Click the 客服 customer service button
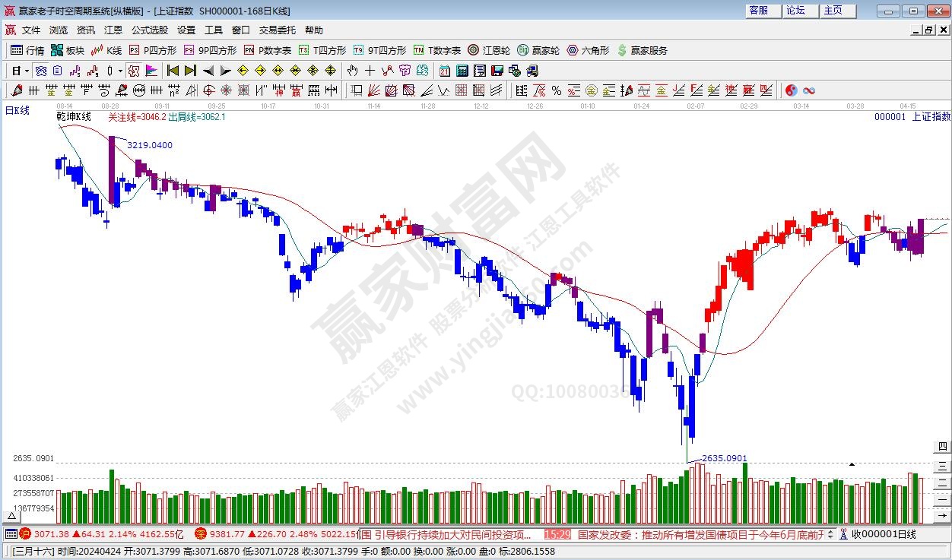Image resolution: width=952 pixels, height=560 pixels. pyautogui.click(x=758, y=11)
